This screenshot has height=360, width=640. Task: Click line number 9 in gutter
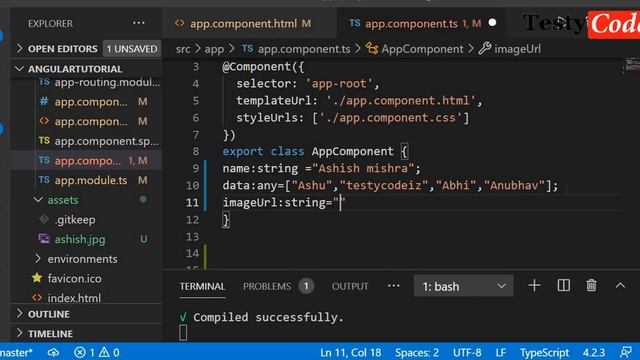coord(196,168)
